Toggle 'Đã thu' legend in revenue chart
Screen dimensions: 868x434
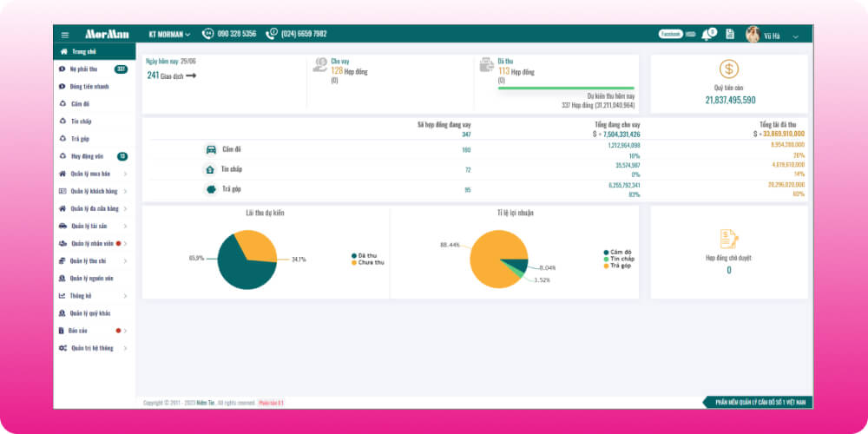[x=364, y=255]
